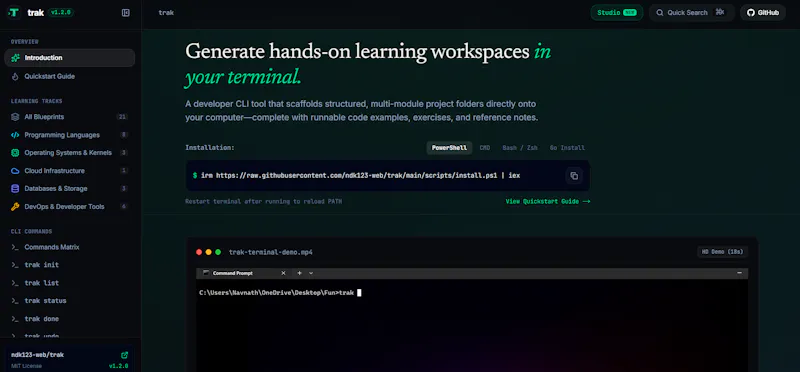The image size is (800, 372).
Task: Open All Blueprints section
Action: tap(69, 117)
